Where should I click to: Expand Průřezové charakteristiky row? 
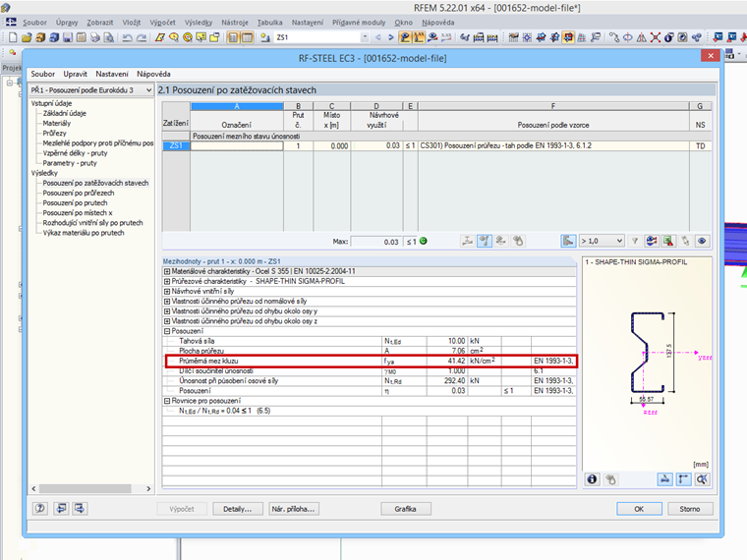167,281
